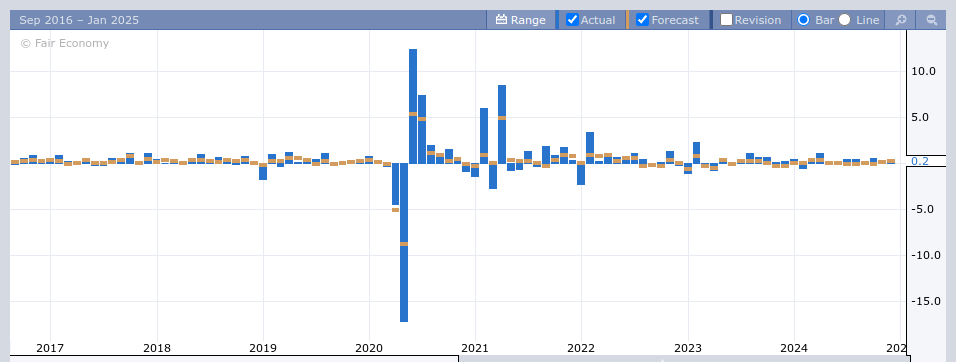The width and height of the screenshot is (956, 362).
Task: Click the -5.0 y-axis label
Action: [922, 209]
